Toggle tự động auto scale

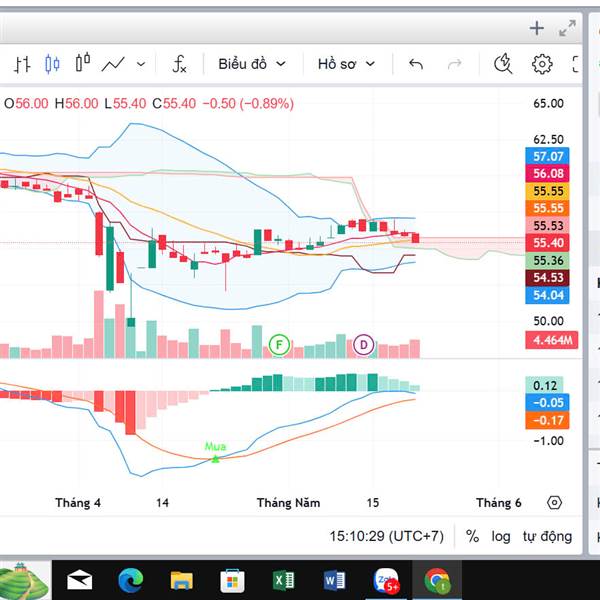point(548,536)
